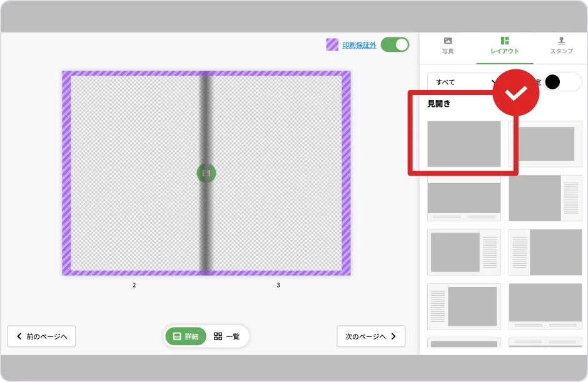Screen dimensions: 588x382
Task: Click the purple striped 印刷保証外 icon
Action: click(x=332, y=45)
